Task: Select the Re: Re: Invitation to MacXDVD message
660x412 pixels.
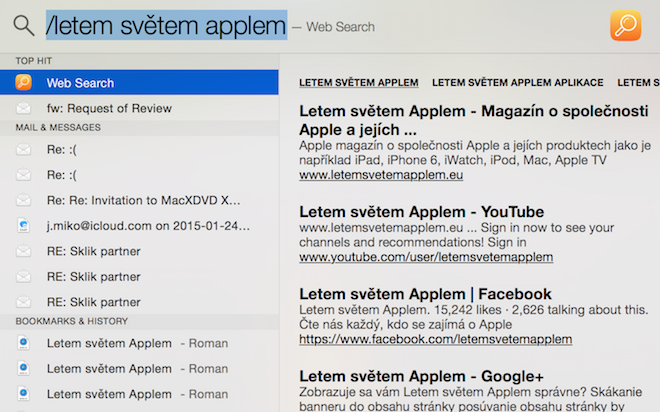Action: (143, 200)
